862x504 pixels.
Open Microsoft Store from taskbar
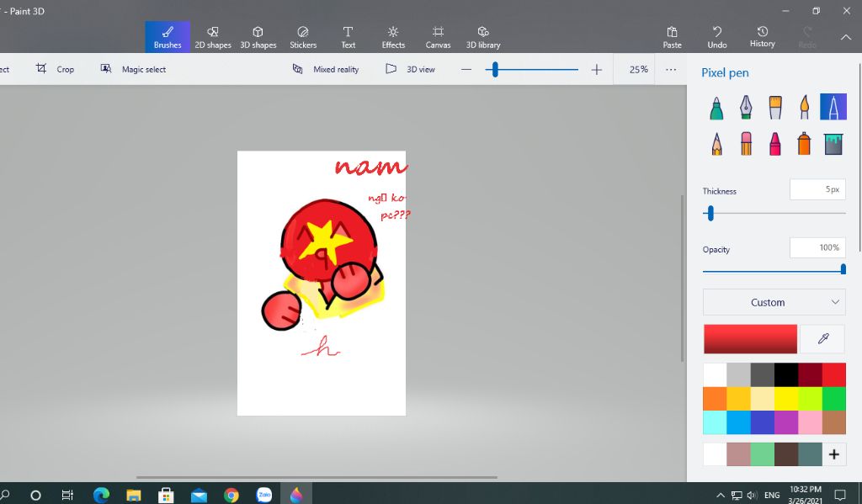point(166,495)
